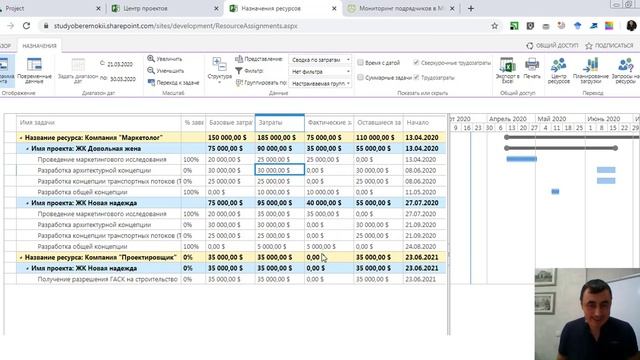Click Апрель 2020 in Gantt timescale
Screen dimensions: 640x360
coord(508,119)
